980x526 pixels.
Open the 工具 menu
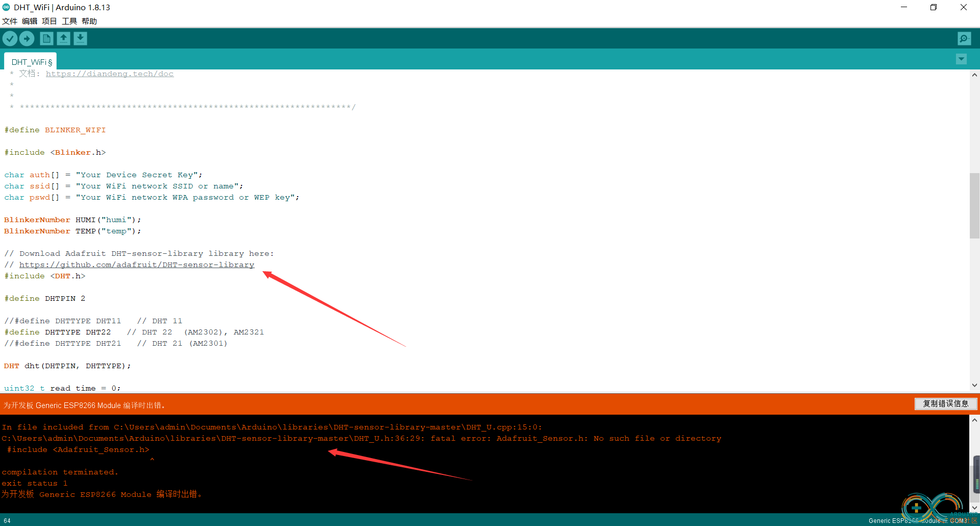(69, 21)
